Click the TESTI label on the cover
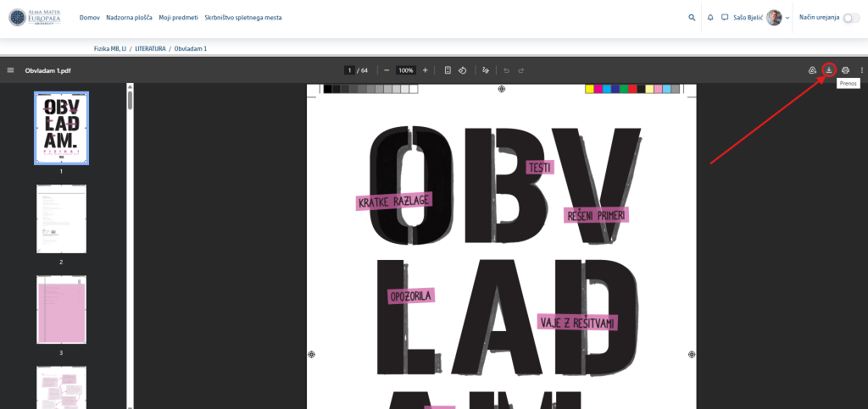Screen dimensions: 868x409 pos(540,168)
